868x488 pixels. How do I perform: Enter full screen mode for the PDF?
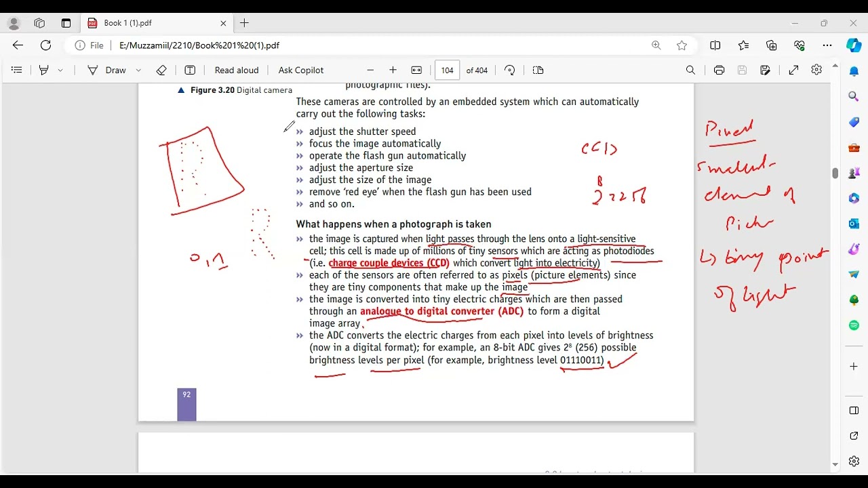(793, 70)
